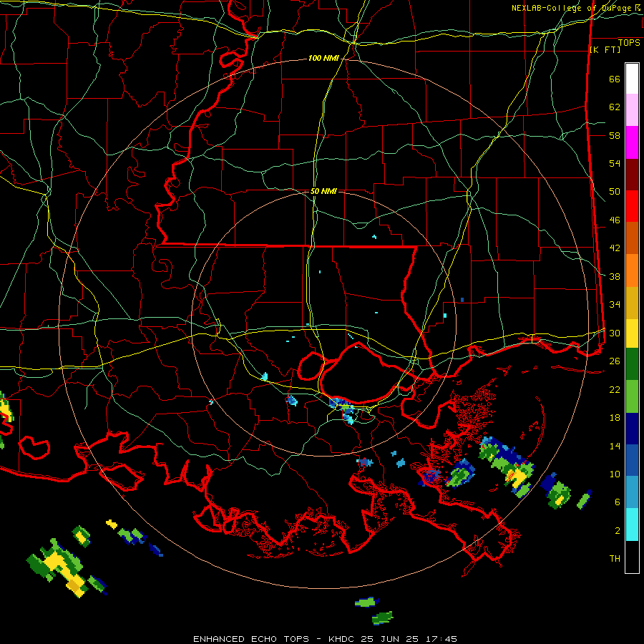Click the black TH legend swatch
The height and width of the screenshot is (644, 644).
[x=632, y=557]
